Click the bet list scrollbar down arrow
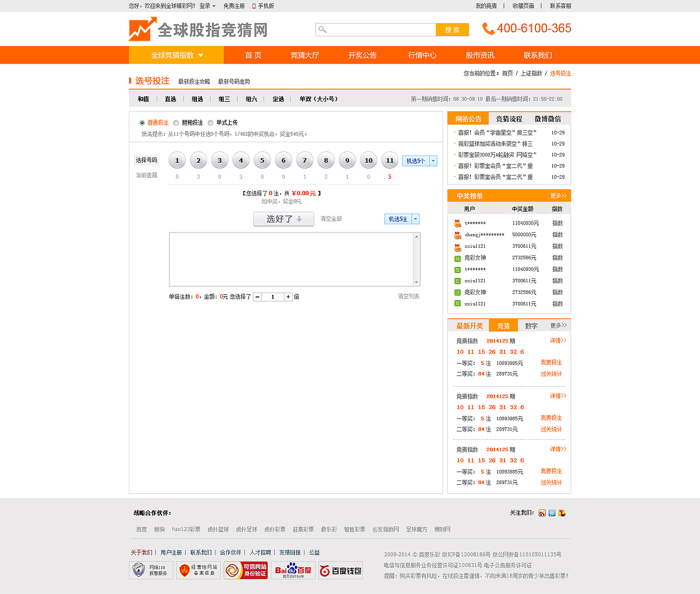 click(x=417, y=282)
